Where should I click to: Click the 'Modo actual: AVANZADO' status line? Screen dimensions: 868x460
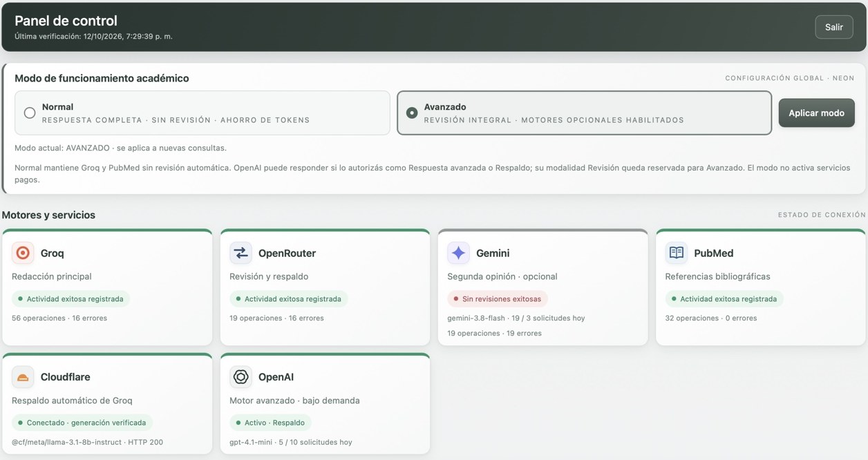click(120, 148)
